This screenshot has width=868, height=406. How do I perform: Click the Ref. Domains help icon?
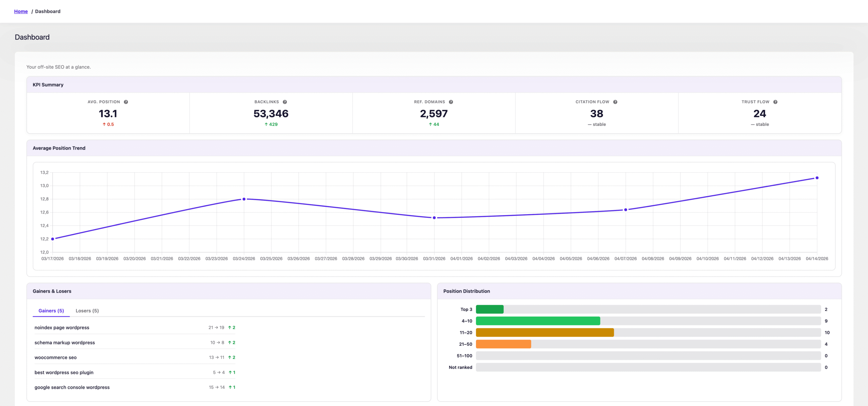[x=451, y=102]
